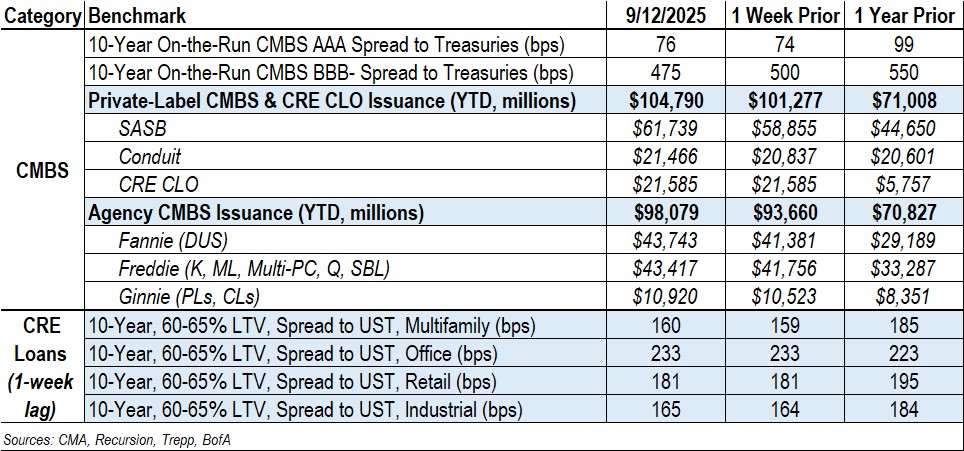Select Freddie 1 Week Prior value $41,756
The width and height of the screenshot is (964, 451).
(785, 269)
